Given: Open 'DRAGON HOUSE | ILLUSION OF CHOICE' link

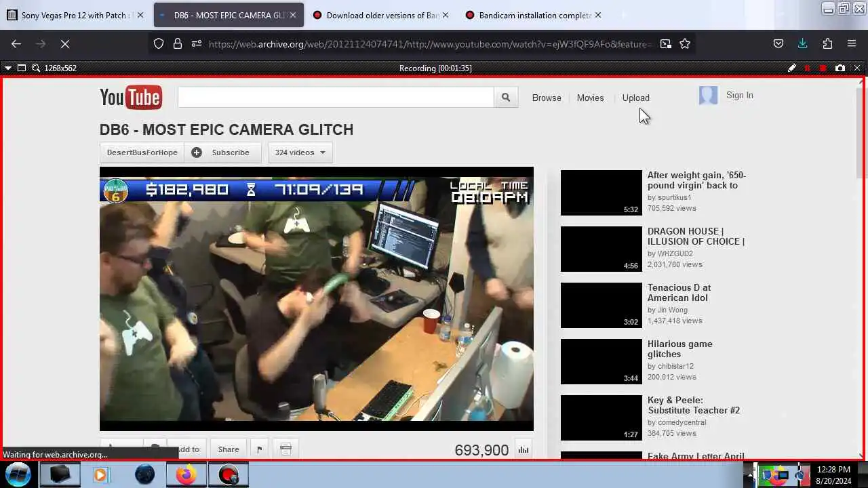Looking at the screenshot, I should point(696,237).
